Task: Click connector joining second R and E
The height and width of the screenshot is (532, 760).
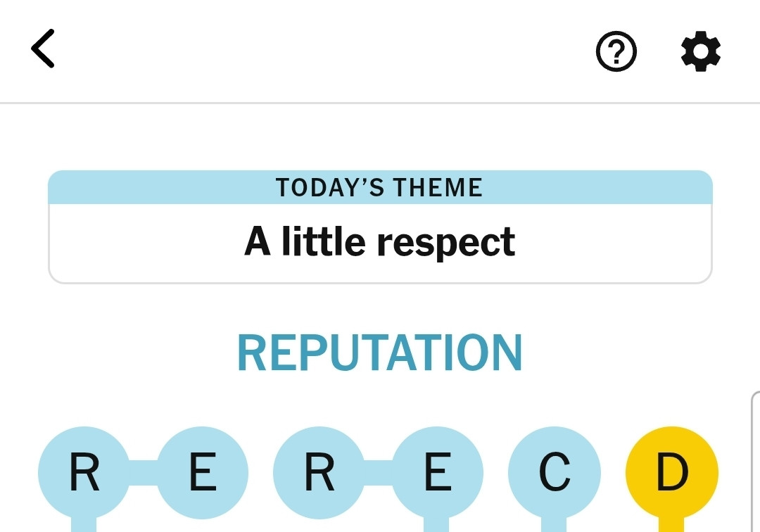Action: click(379, 472)
